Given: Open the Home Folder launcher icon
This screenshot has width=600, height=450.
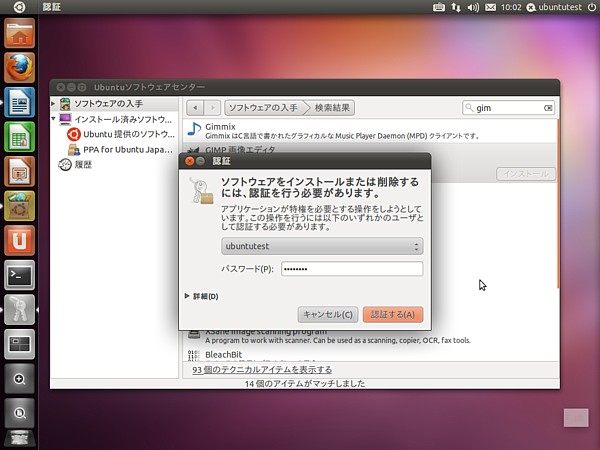Looking at the screenshot, I should [x=20, y=33].
